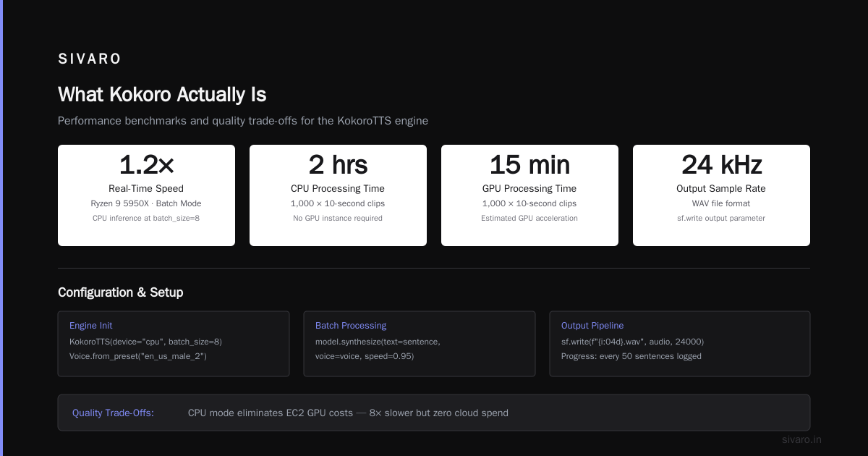Click the '2 hrs' metric value
This screenshot has width=868, height=456.
338,165
